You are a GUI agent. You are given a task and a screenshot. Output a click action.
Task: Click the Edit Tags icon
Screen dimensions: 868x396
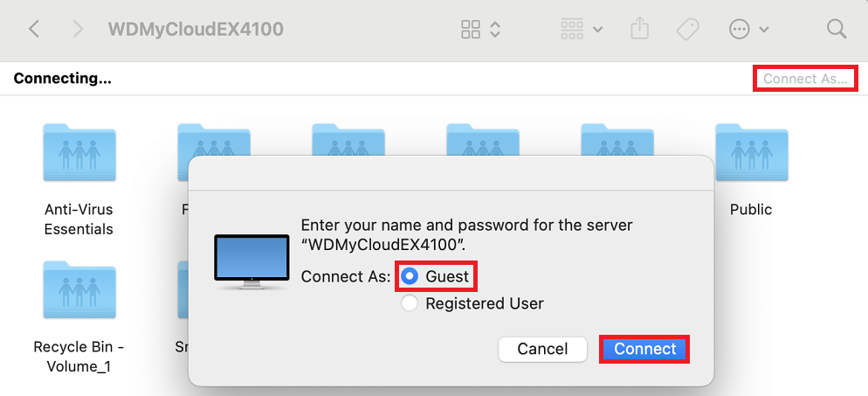(688, 30)
